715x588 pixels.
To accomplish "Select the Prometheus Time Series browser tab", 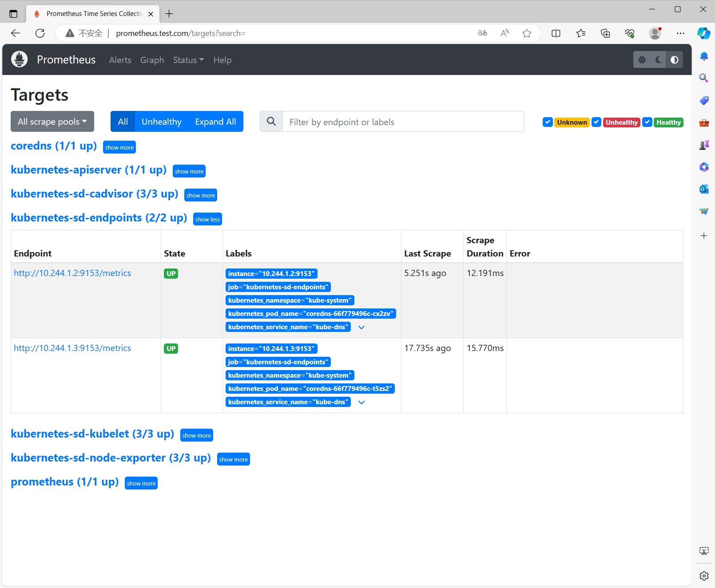I will (x=94, y=14).
